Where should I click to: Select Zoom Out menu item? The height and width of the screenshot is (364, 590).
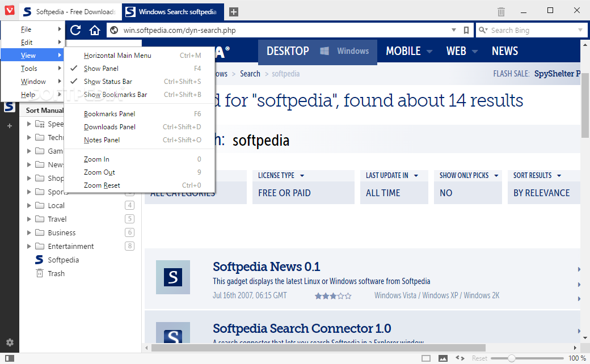click(139, 172)
